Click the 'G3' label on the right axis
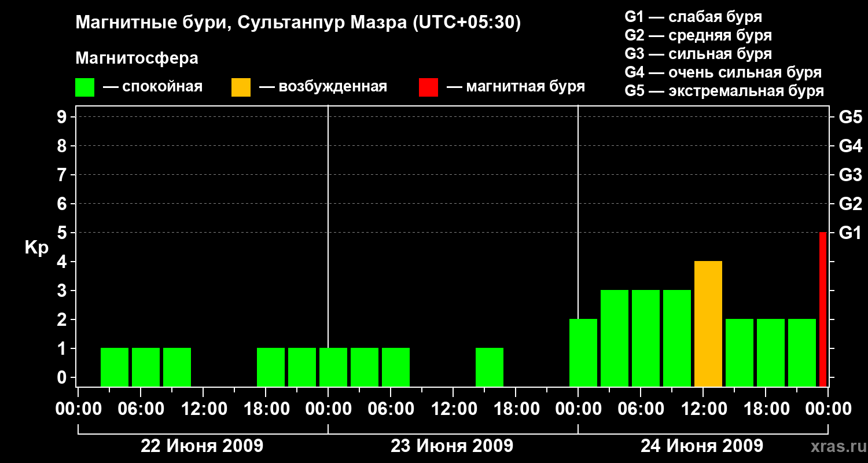This screenshot has height=463, width=868. coord(850,175)
